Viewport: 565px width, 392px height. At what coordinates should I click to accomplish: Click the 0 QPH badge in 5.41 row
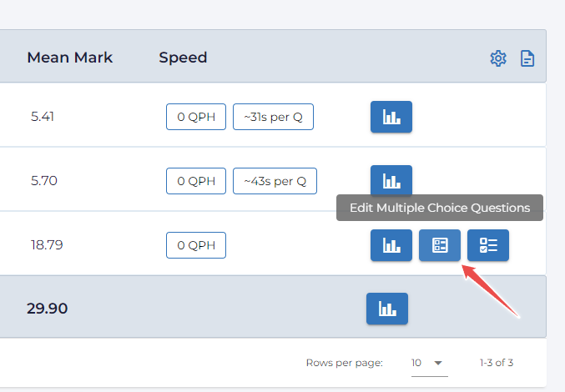[x=196, y=117]
